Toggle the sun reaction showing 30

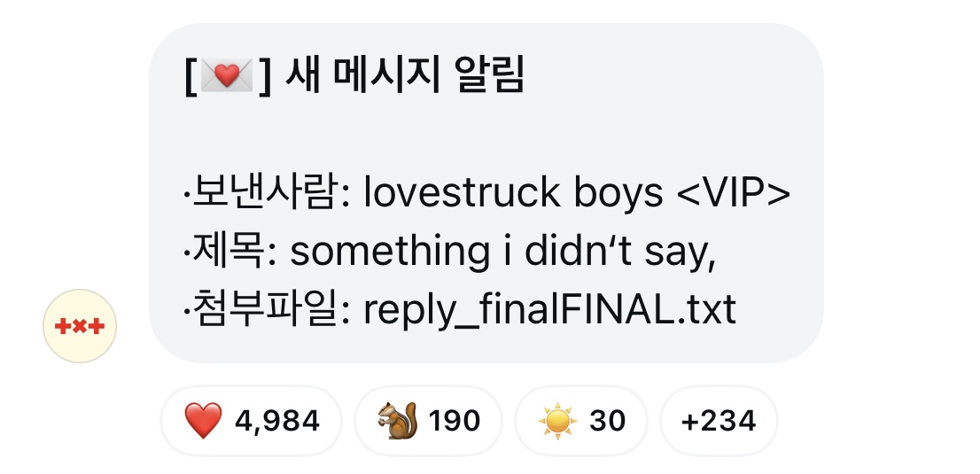pos(580,421)
